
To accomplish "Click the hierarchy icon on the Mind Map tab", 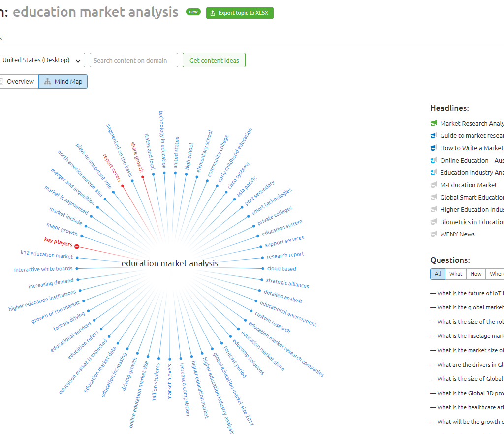I will pos(47,81).
